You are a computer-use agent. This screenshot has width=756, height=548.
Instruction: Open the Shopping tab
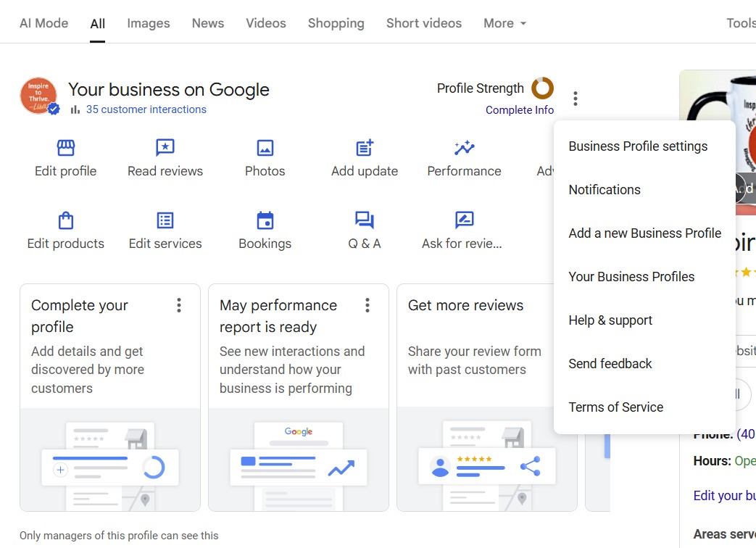click(336, 23)
